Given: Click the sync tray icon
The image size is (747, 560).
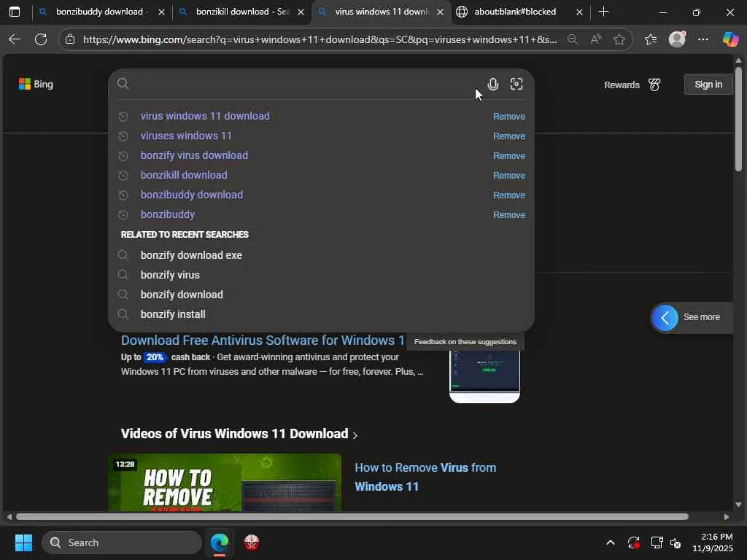Looking at the screenshot, I should coord(634,542).
